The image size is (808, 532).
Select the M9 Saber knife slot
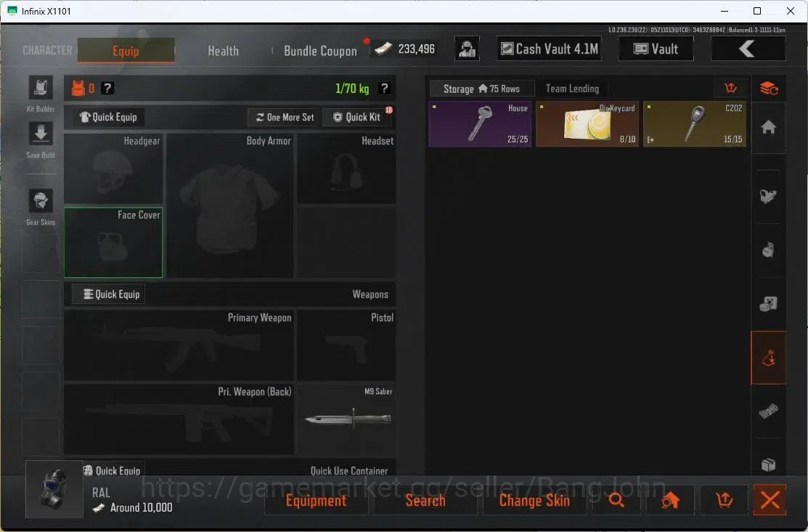[x=347, y=420]
